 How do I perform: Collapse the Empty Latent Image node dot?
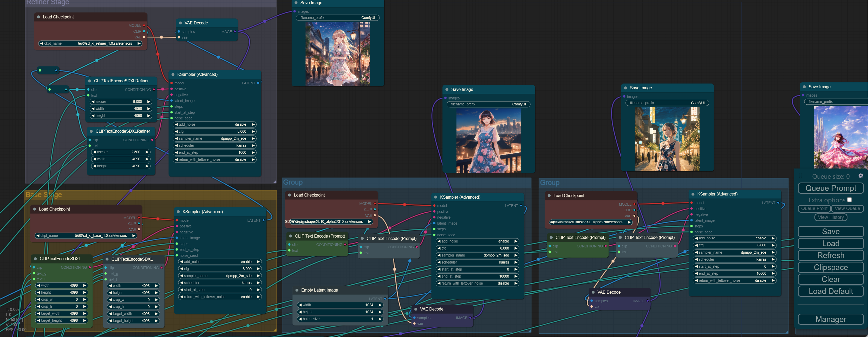(x=297, y=290)
